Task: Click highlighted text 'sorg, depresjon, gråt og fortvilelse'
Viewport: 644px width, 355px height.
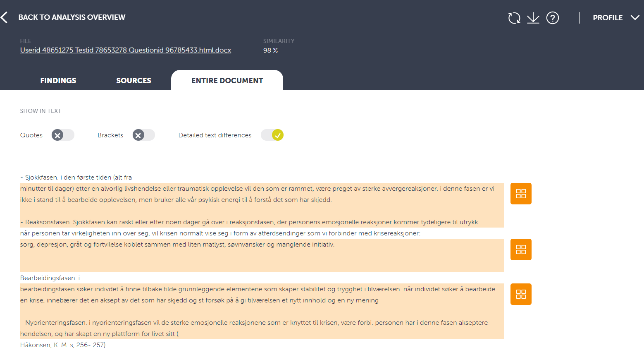Action: (177, 245)
